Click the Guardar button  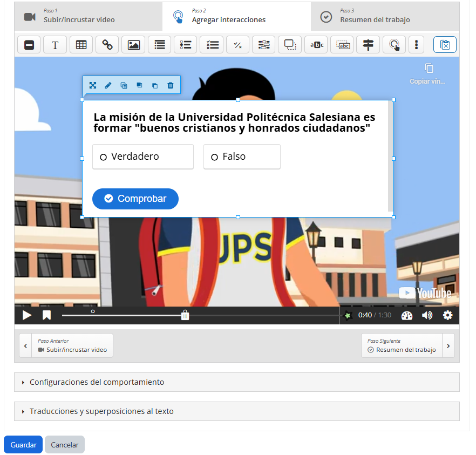coord(23,445)
